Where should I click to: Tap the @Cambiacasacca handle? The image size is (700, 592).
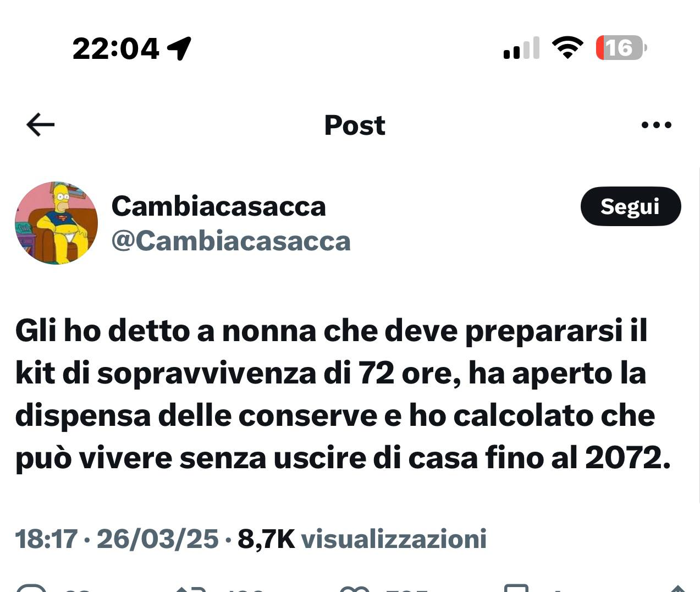tap(231, 241)
